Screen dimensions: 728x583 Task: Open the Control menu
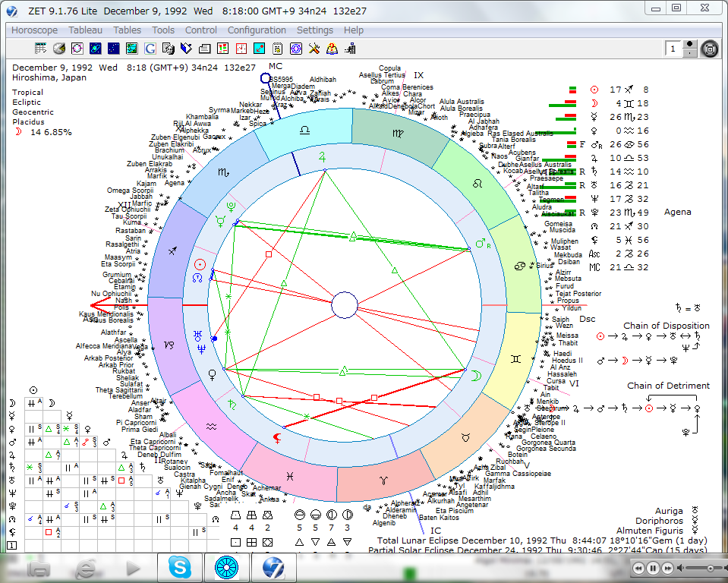click(201, 30)
